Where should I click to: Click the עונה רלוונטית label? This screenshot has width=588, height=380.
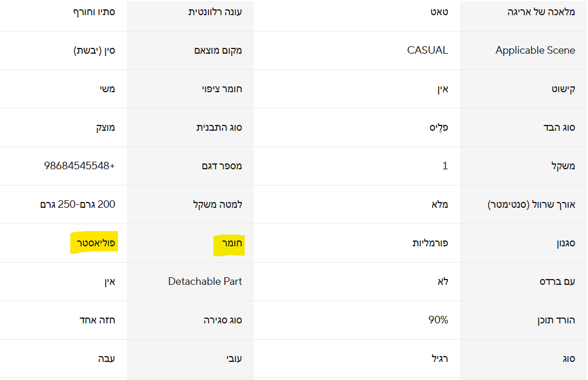(x=215, y=12)
